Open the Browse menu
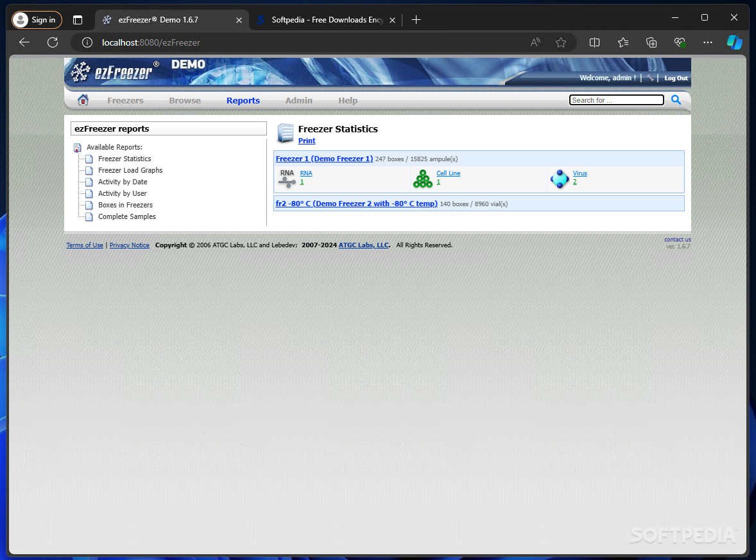The image size is (756, 560). pyautogui.click(x=185, y=100)
